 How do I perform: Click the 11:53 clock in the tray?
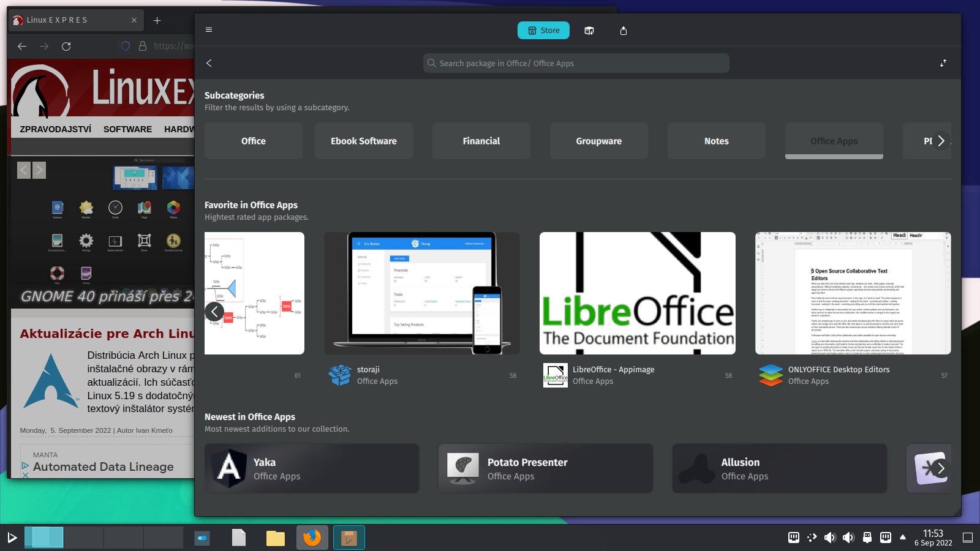point(933,533)
